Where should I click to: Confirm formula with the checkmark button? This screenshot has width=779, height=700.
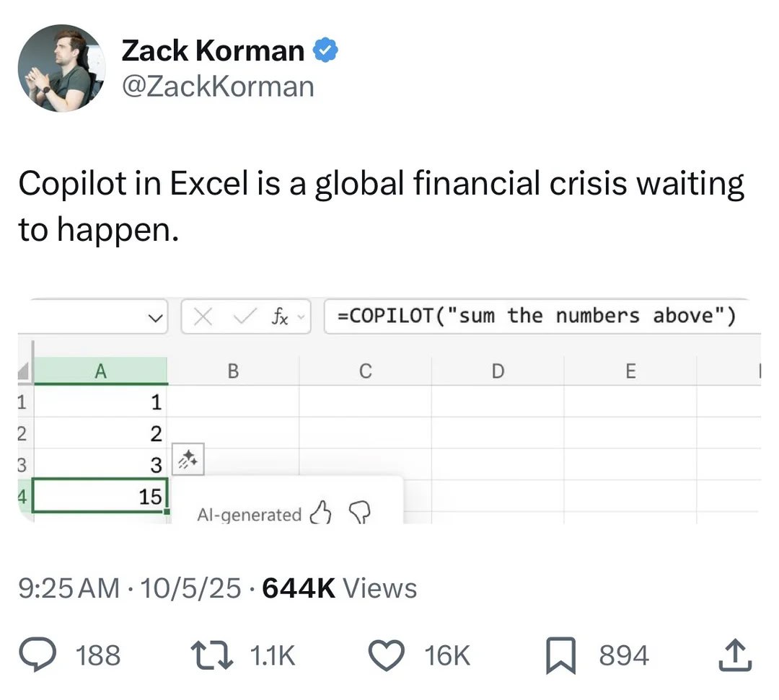[245, 316]
